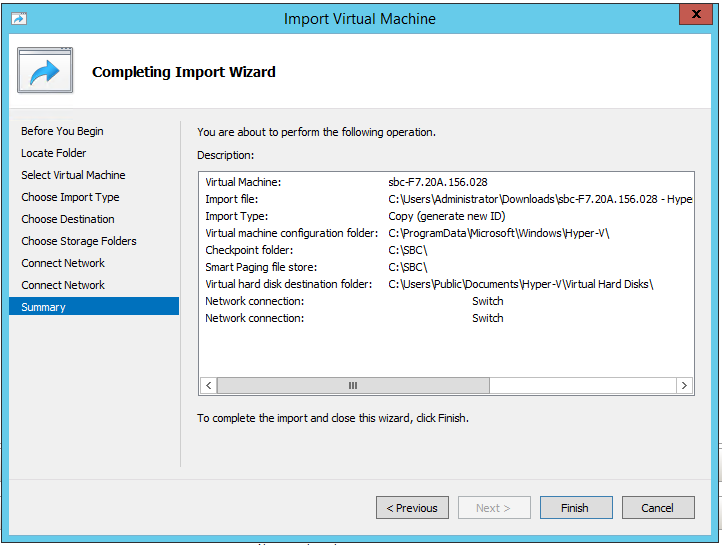Click the Import Virtual Machine title bar icon

coord(19,18)
